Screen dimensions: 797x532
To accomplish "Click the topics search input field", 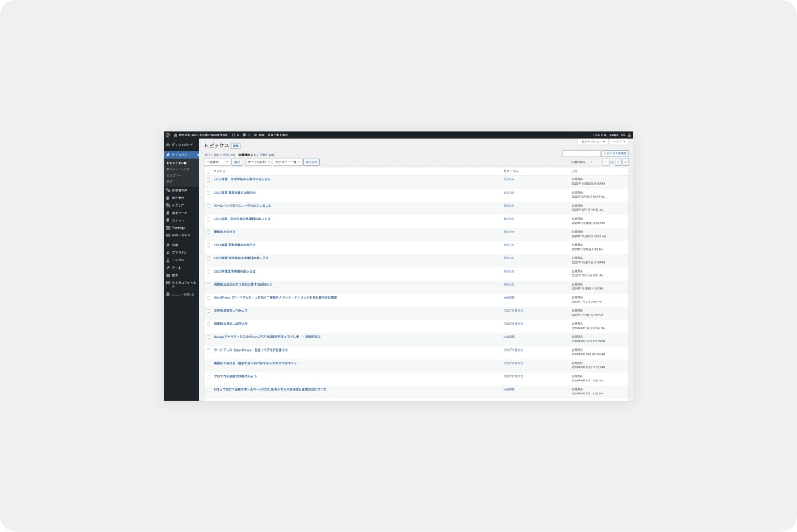I will click(581, 153).
